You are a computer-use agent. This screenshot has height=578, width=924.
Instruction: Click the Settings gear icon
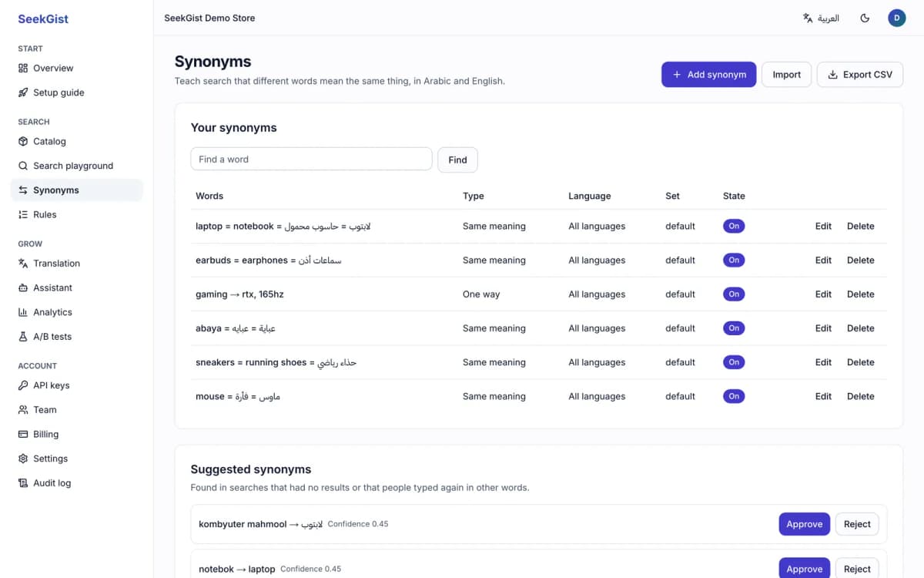pos(23,459)
